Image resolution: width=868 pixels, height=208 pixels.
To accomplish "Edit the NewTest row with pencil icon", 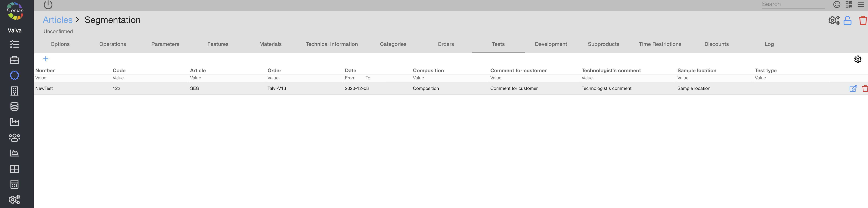I will (x=853, y=89).
